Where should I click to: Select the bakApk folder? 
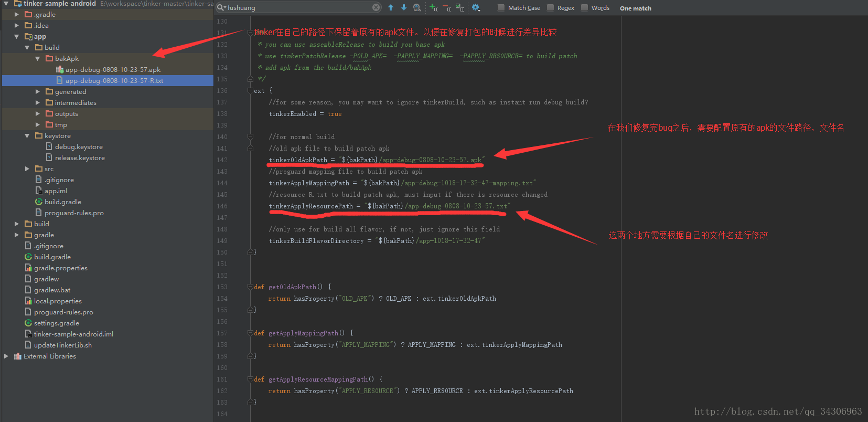tap(67, 58)
